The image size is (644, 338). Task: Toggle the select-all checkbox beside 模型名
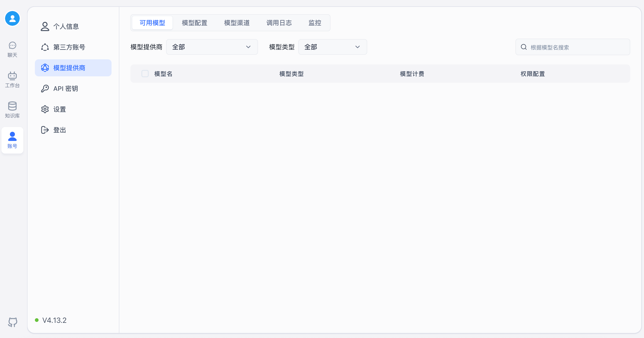(x=145, y=74)
